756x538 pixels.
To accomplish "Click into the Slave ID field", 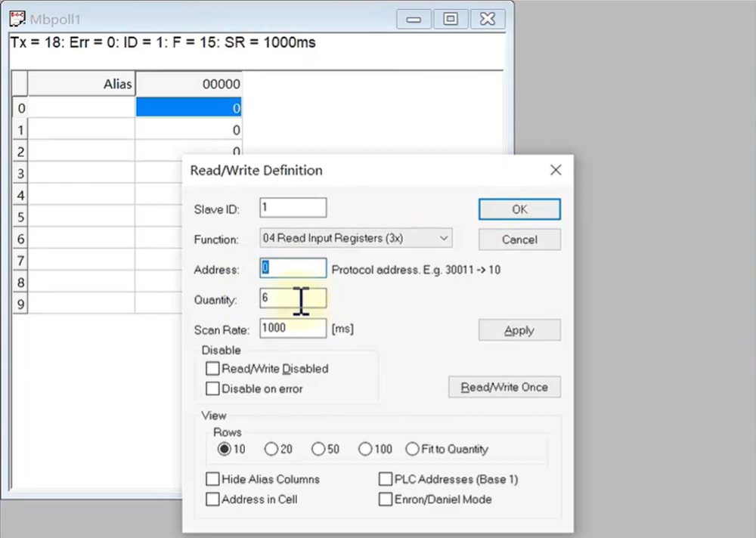I will tap(293, 208).
